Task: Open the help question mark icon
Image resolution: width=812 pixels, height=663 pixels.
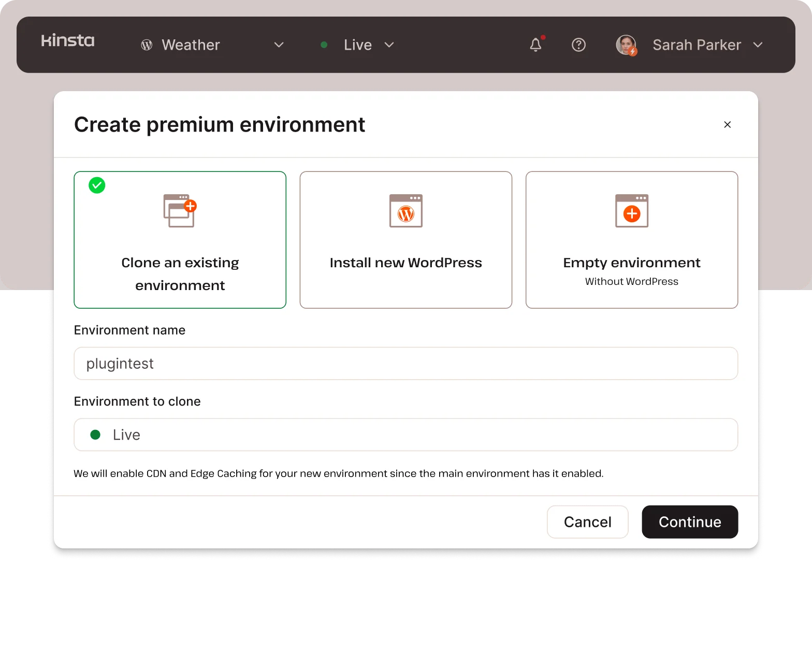Action: pyautogui.click(x=578, y=45)
